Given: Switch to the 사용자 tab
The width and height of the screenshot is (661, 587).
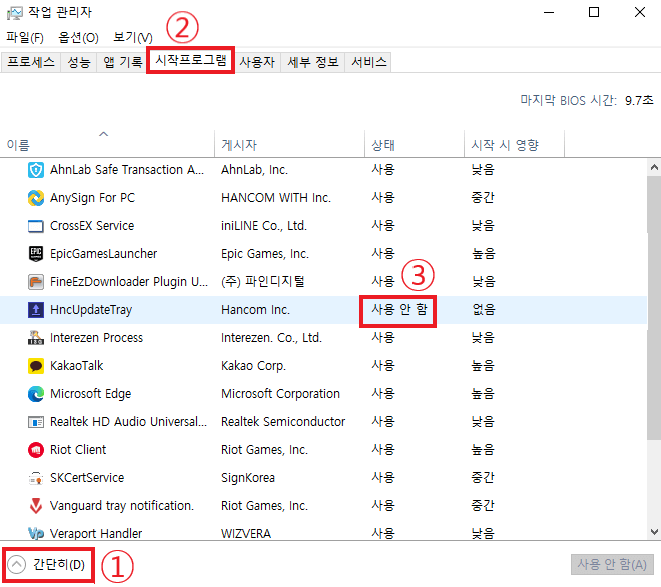Looking at the screenshot, I should pos(257,62).
